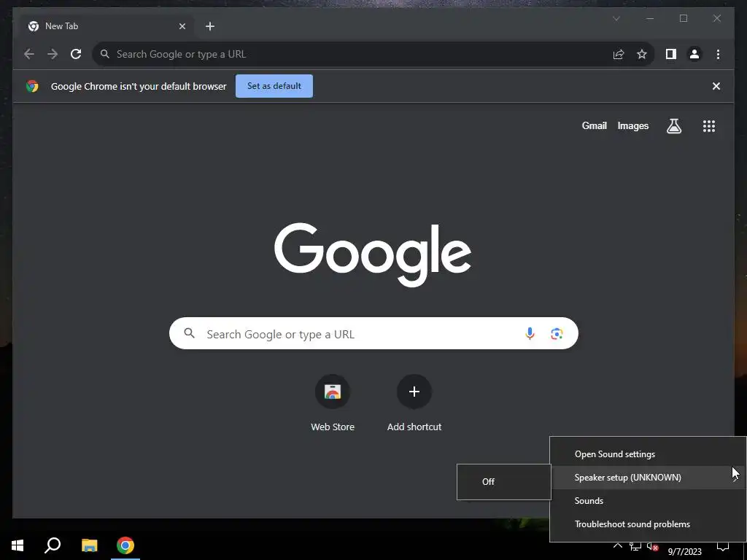Minimize the Chrome window
The width and height of the screenshot is (747, 560).
point(650,18)
